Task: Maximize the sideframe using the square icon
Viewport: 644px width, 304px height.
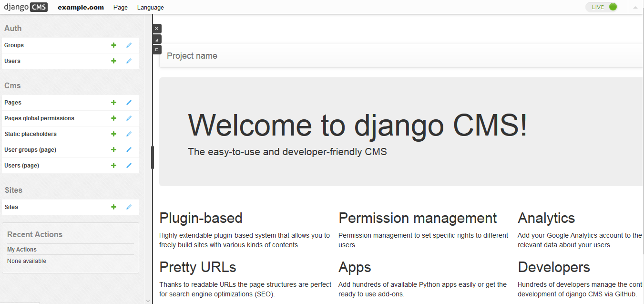Action: point(156,49)
